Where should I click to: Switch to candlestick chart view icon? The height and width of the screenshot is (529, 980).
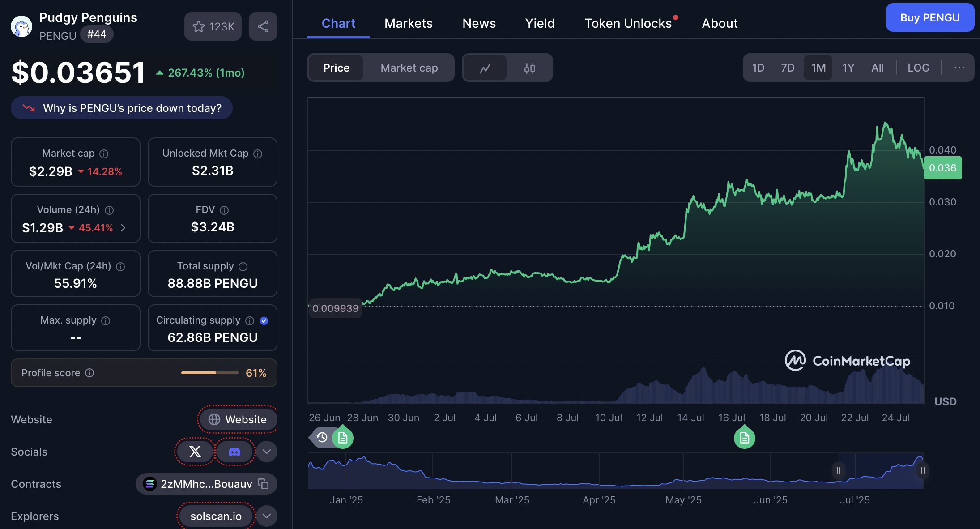click(x=530, y=68)
